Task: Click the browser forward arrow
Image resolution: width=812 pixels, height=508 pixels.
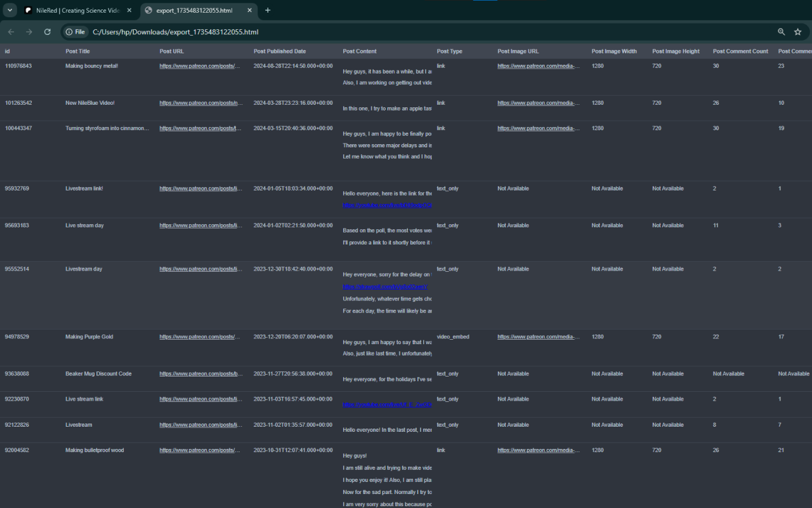Action: pyautogui.click(x=29, y=32)
